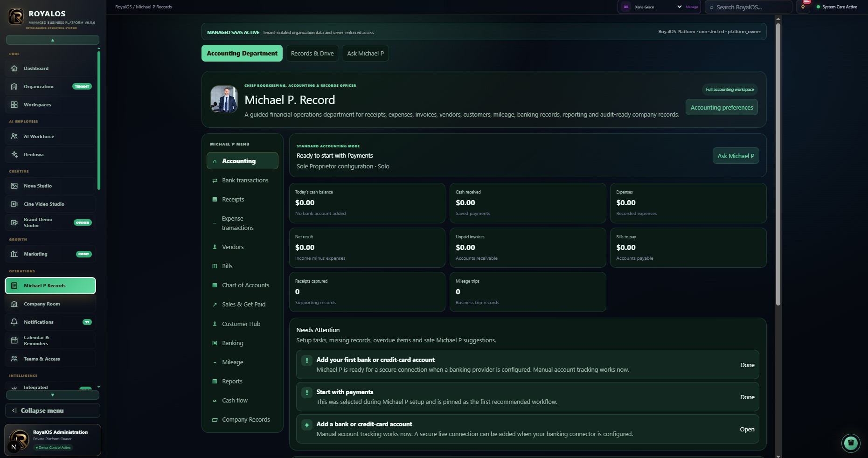The width and height of the screenshot is (868, 458).
Task: Open AI Workforce from its people icon
Action: [x=14, y=136]
